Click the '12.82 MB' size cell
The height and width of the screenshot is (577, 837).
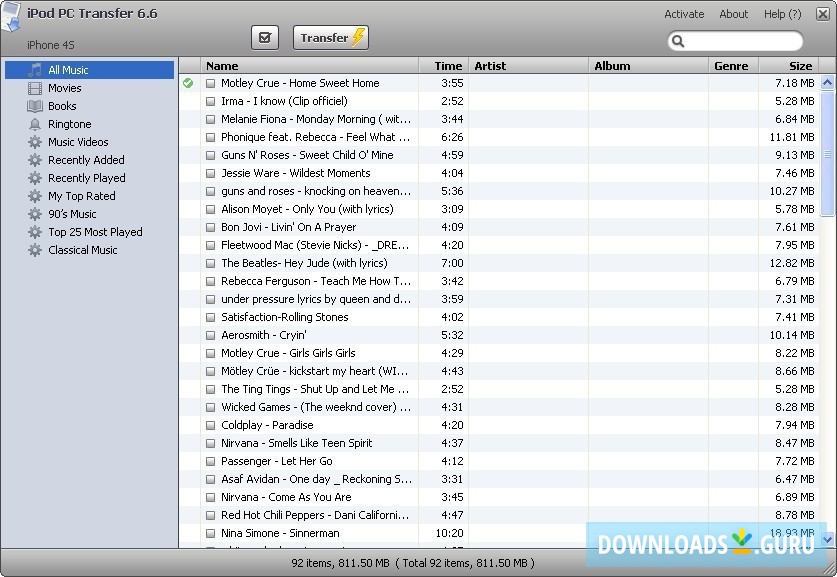pos(792,263)
